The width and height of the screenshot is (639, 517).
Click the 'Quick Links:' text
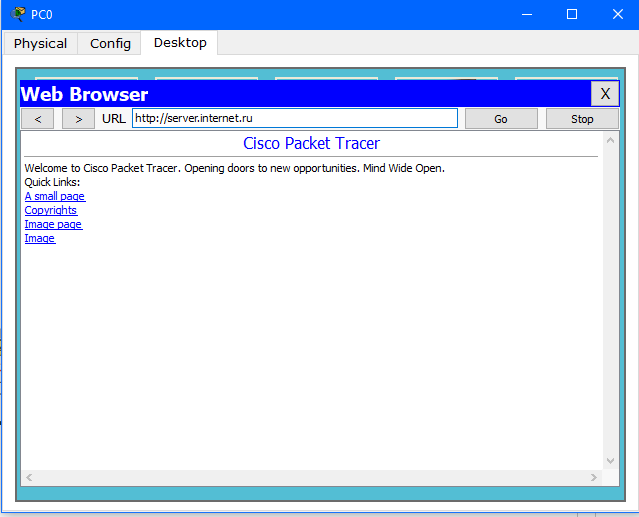[52, 182]
